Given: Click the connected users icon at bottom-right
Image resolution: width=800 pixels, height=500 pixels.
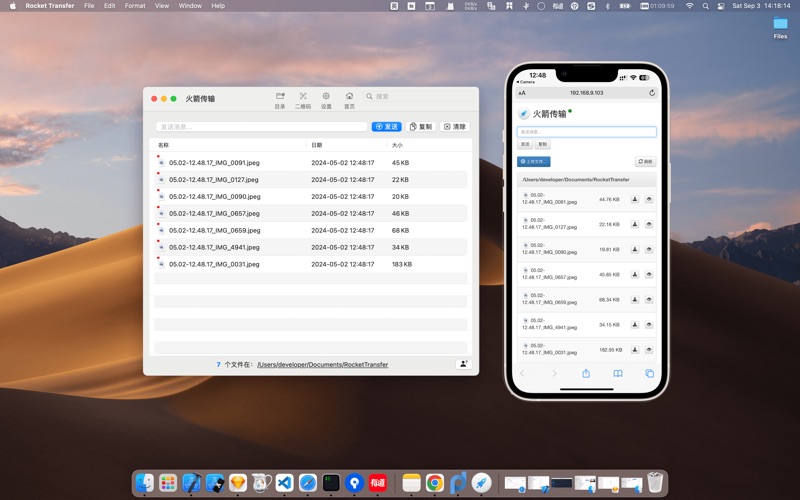Looking at the screenshot, I should [463, 364].
